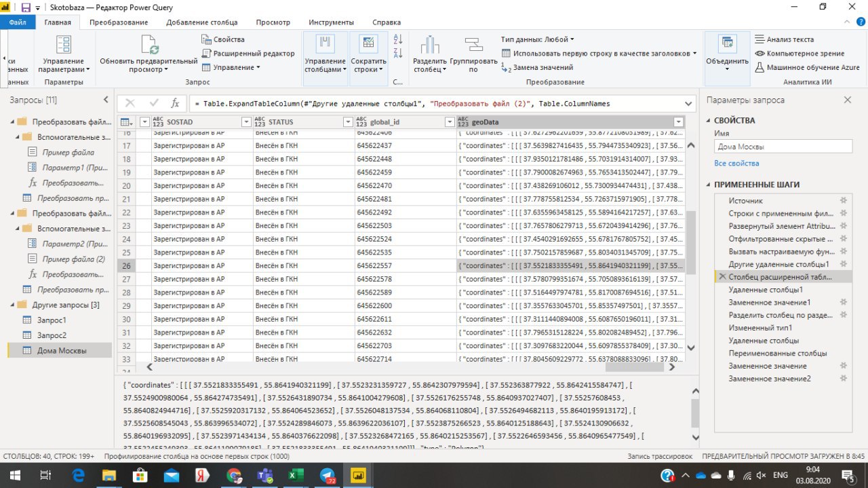This screenshot has height=488, width=868.
Task: Open Расширенный редактор
Action: click(x=248, y=53)
